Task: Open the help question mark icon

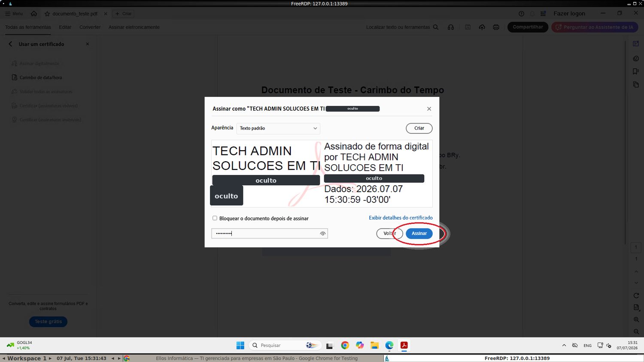Action: 521,14
